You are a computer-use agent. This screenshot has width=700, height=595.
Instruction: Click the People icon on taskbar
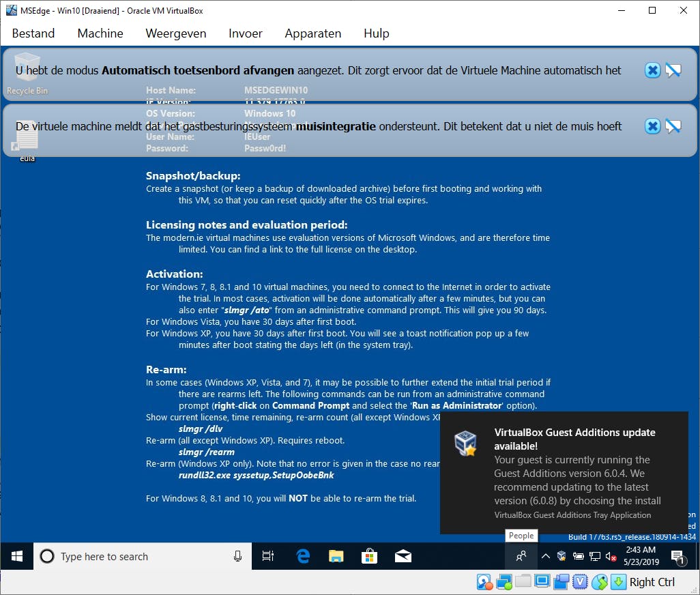point(521,556)
